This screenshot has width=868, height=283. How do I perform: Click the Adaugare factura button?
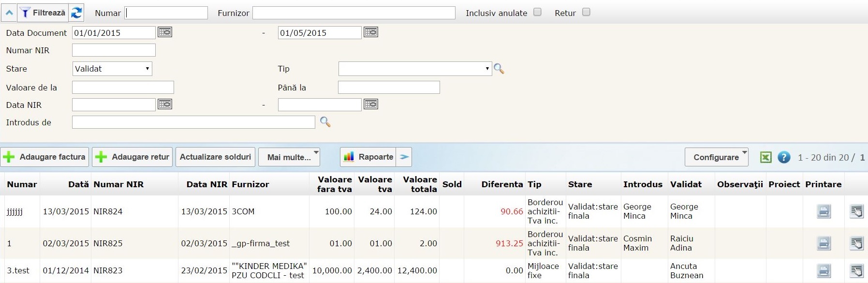tap(45, 157)
